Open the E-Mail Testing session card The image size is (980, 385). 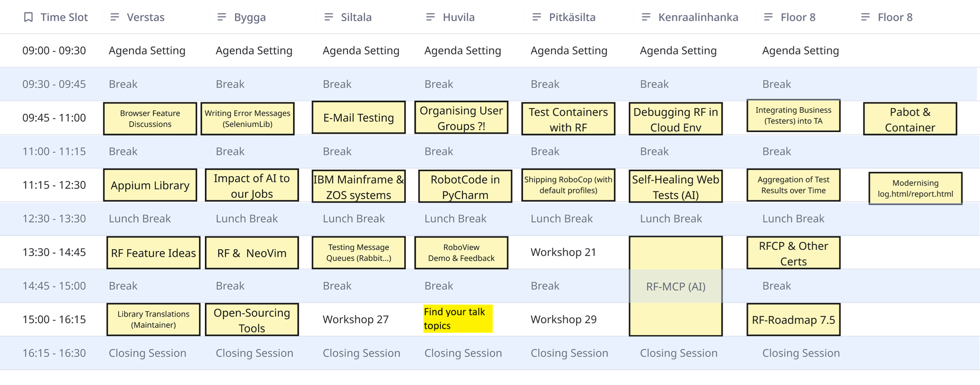(359, 118)
